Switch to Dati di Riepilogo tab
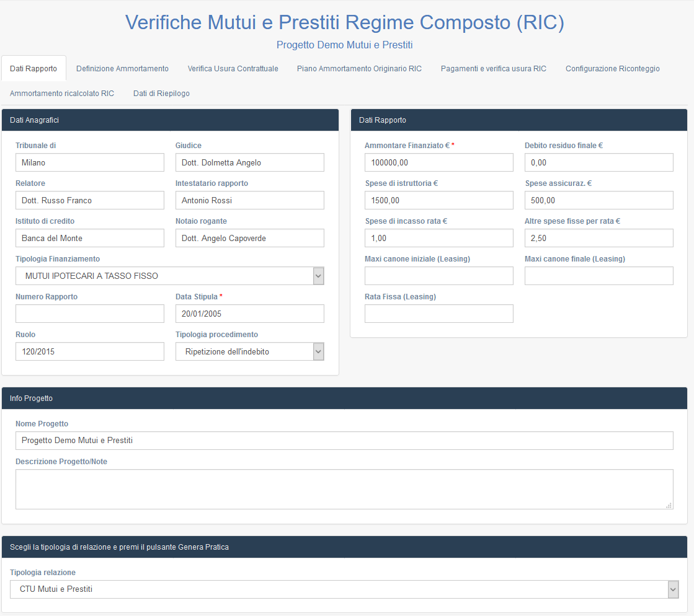 pyautogui.click(x=161, y=94)
